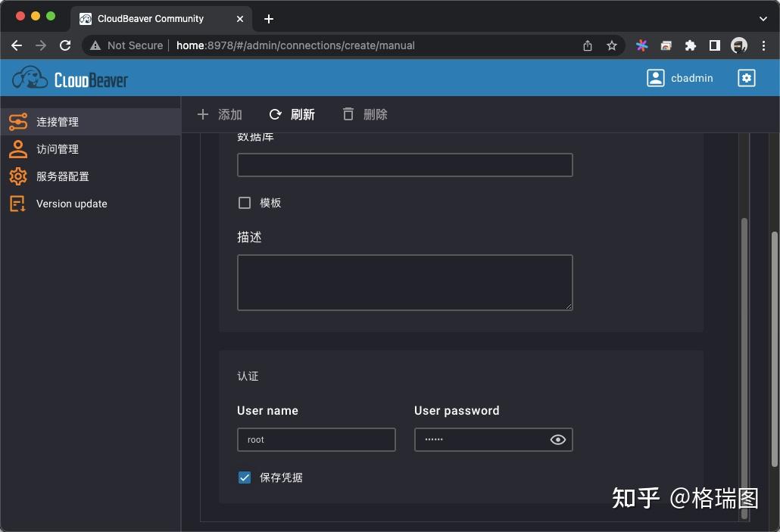Screen dimensions: 780x532
Task: Click the 刷新 refresh button
Action: pos(292,114)
